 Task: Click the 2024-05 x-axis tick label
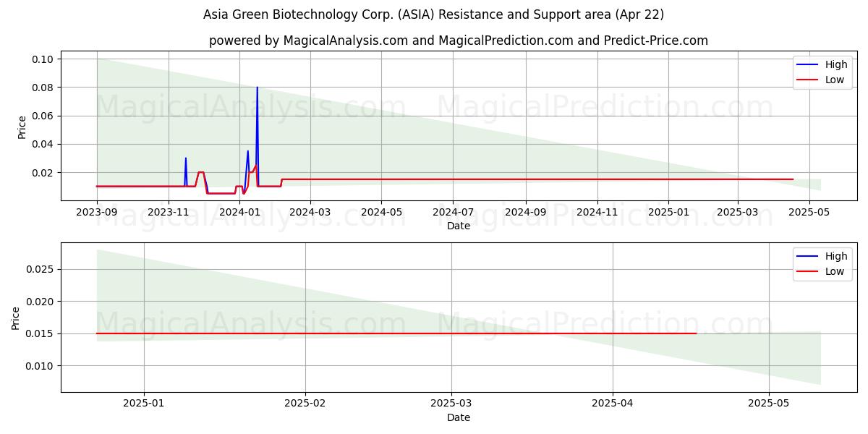pos(381,213)
